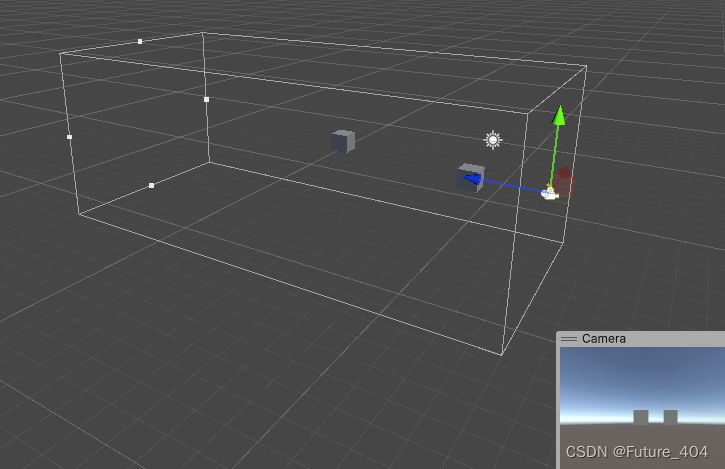Click the Camera preview image
The height and width of the screenshot is (469, 725).
point(642,408)
